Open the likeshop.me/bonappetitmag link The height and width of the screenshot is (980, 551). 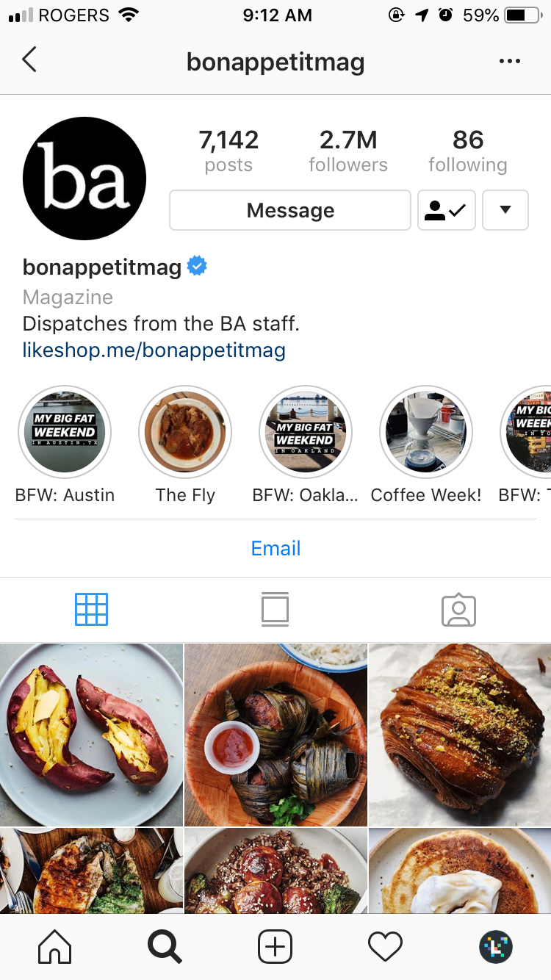154,350
